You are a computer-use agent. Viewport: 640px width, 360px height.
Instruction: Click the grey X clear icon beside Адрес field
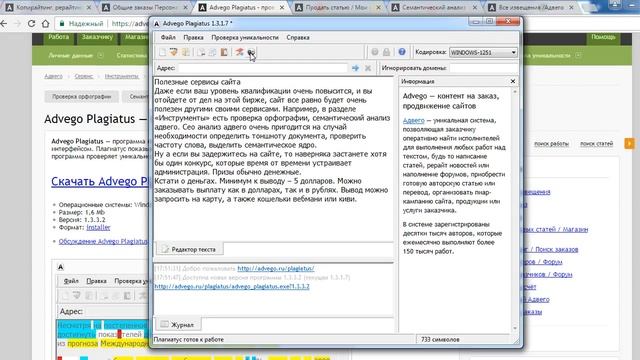click(368, 68)
